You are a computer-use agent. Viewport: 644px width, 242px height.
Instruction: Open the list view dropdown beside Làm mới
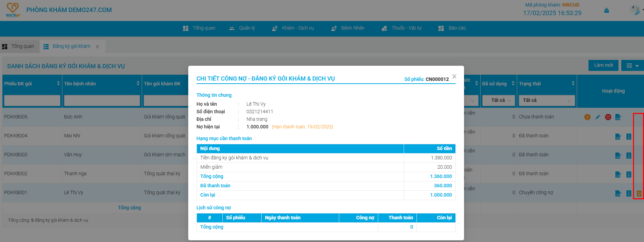pyautogui.click(x=633, y=65)
